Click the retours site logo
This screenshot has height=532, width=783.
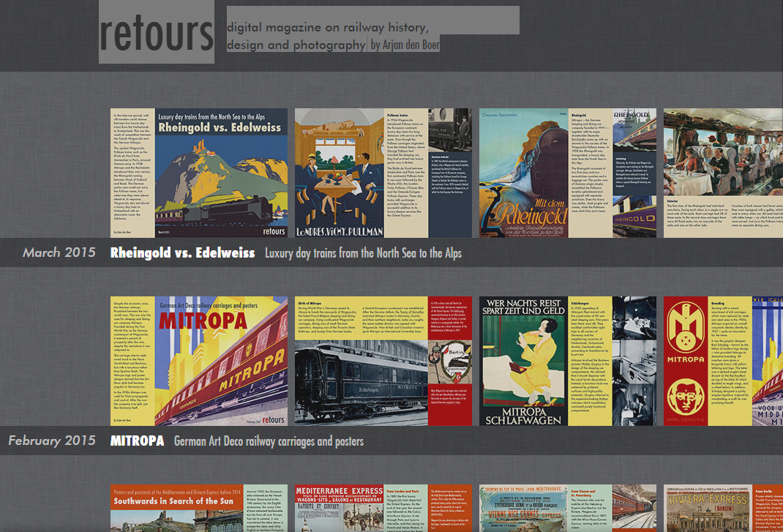(157, 32)
